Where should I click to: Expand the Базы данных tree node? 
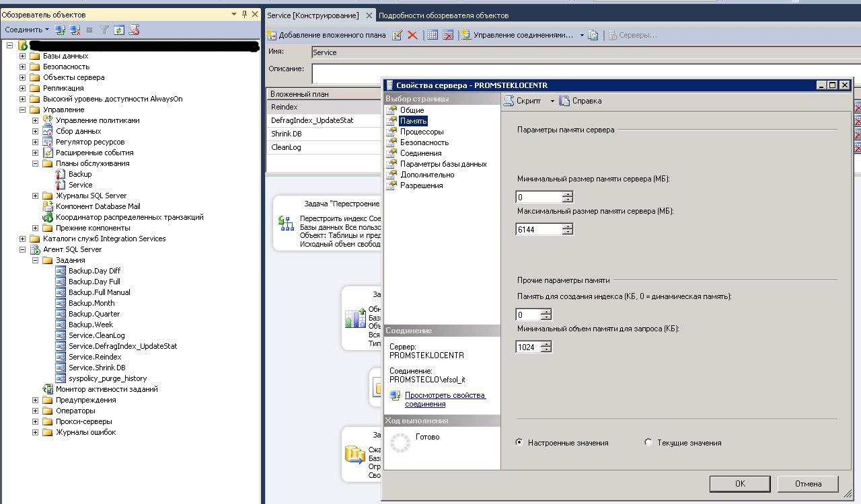point(22,56)
